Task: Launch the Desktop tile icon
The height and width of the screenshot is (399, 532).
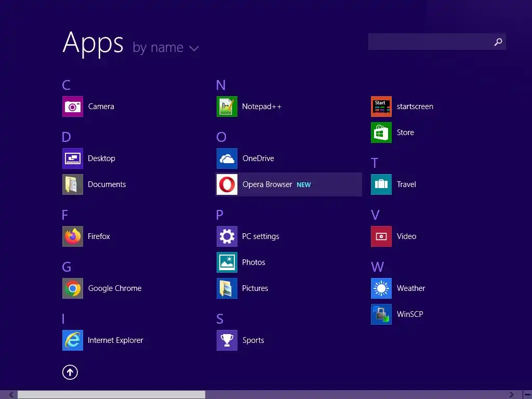Action: pyautogui.click(x=73, y=158)
